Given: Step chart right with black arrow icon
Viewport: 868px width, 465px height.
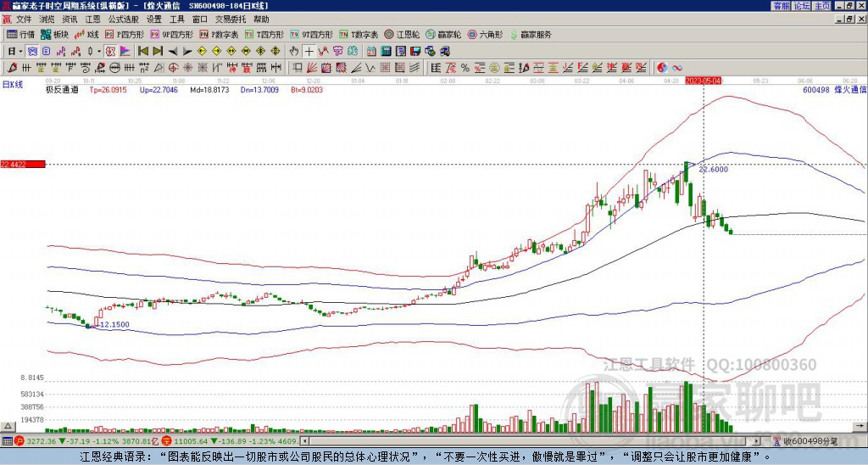Looking at the screenshot, I should [187, 51].
